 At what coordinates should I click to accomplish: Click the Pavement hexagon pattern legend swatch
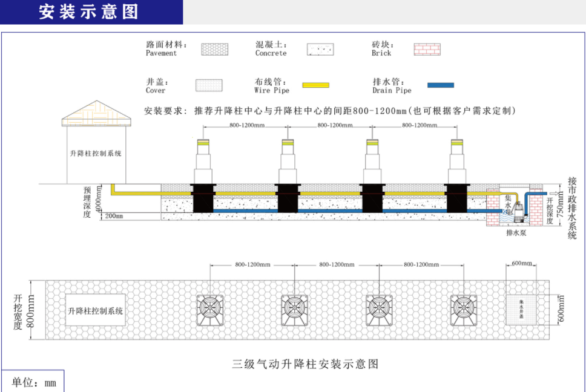pos(214,49)
